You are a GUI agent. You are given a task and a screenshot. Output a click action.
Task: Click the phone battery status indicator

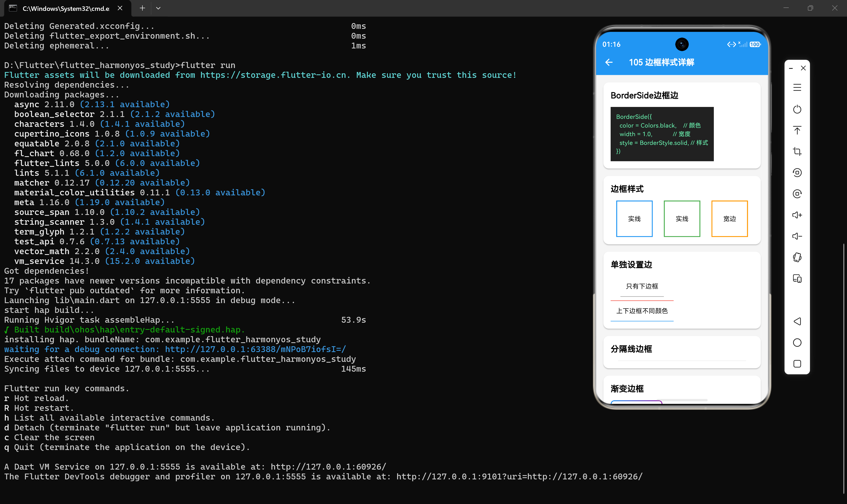(x=755, y=44)
